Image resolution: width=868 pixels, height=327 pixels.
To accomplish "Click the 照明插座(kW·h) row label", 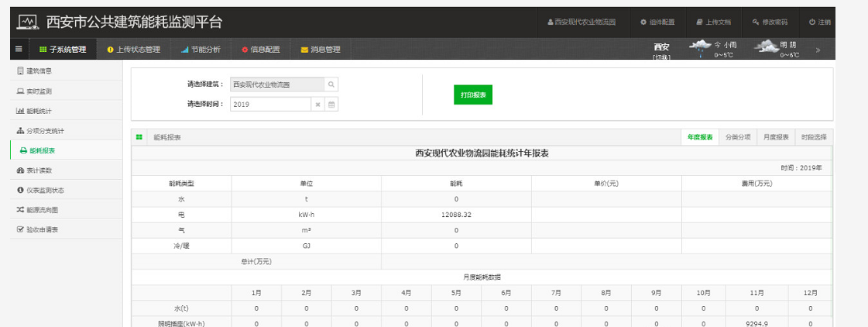I will coord(181,324).
